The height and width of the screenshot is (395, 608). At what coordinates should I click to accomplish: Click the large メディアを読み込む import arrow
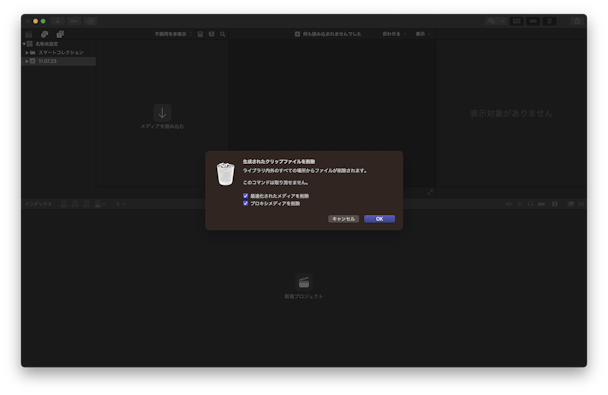tap(162, 113)
